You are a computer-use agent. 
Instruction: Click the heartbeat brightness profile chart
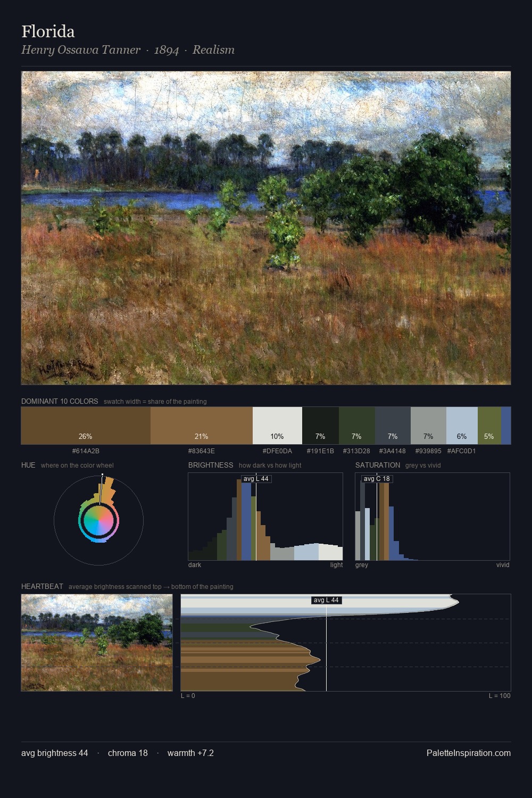coord(346,643)
